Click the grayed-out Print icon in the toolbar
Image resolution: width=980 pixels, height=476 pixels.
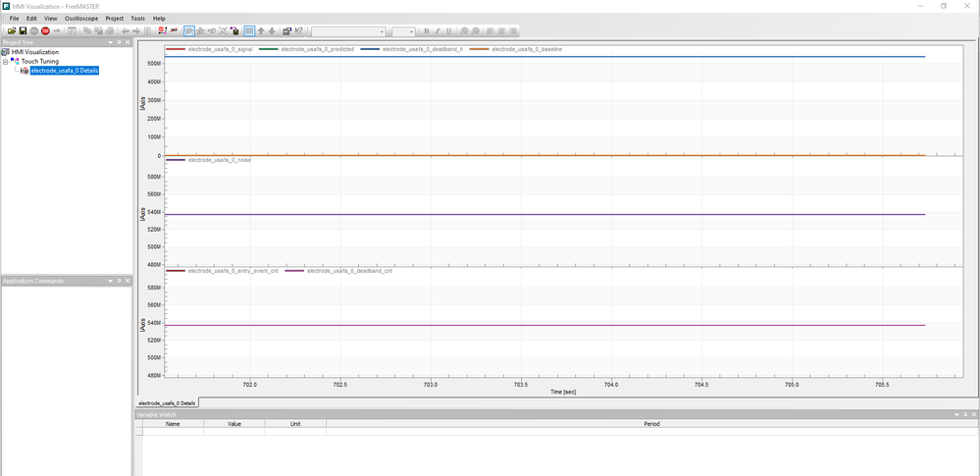click(109, 30)
